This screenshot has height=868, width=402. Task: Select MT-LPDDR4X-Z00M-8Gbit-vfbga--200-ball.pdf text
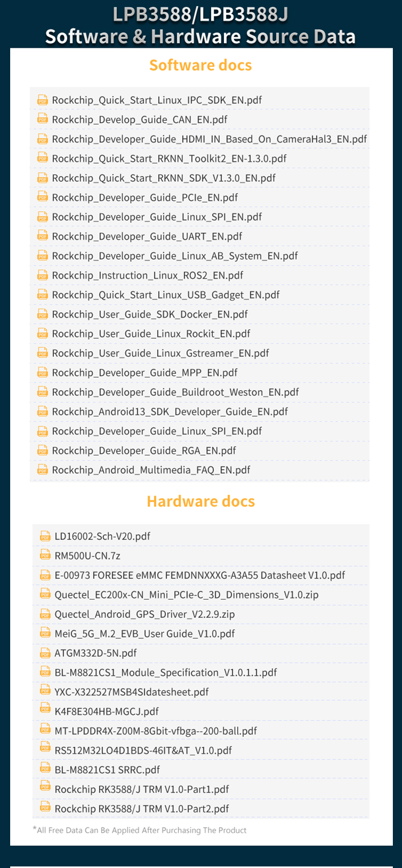tap(156, 731)
